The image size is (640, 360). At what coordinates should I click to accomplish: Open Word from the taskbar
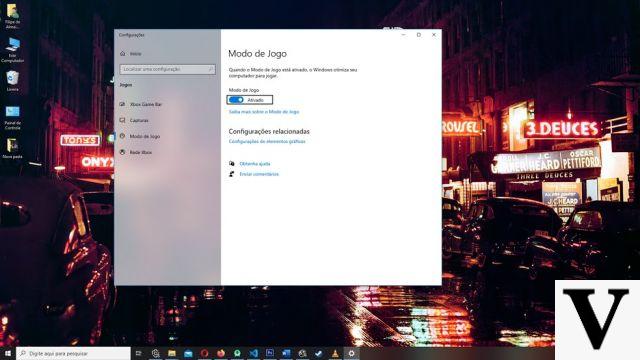pos(286,353)
